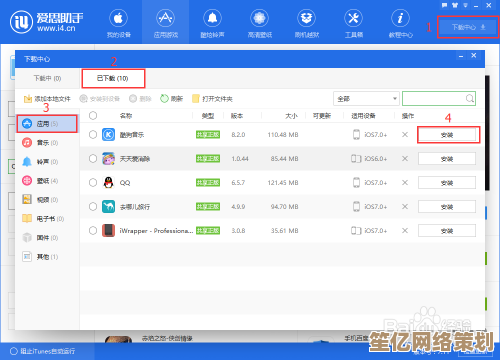Screen dimensions: 500x360
Task: Sort by the 名称 name column header
Action: coord(126,116)
